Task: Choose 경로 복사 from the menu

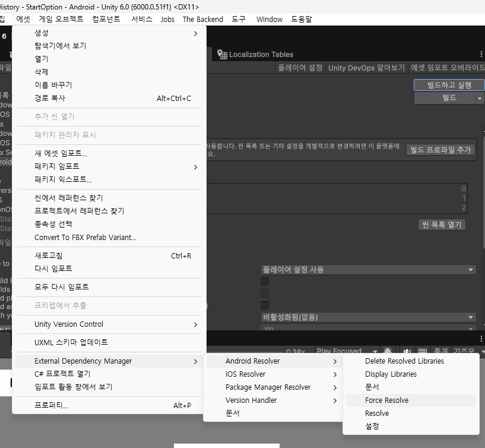Action: (109, 98)
